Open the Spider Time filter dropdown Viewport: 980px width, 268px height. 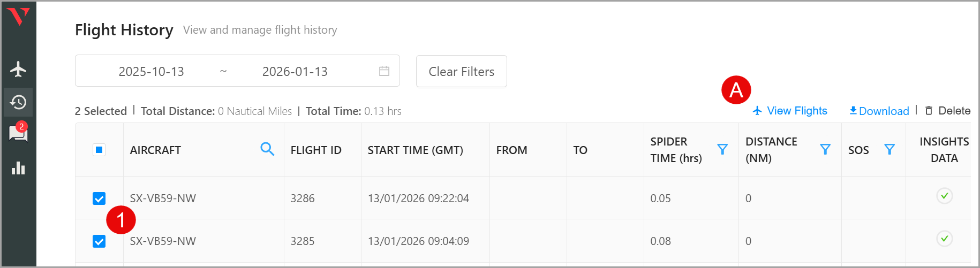pyautogui.click(x=722, y=149)
